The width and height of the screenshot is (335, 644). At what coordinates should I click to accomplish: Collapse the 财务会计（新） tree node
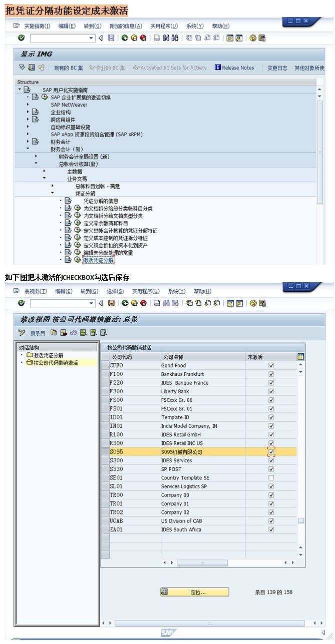pyautogui.click(x=28, y=149)
